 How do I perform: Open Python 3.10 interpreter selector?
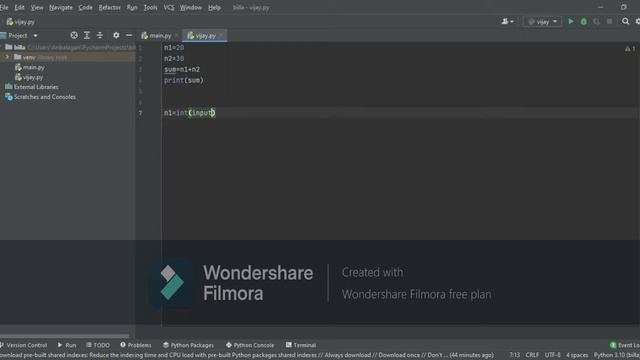pos(617,355)
